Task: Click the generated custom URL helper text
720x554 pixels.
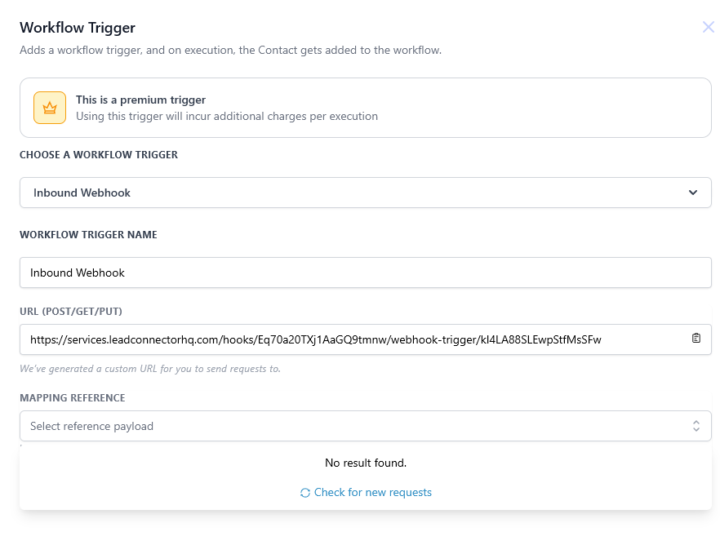Action: point(150,369)
